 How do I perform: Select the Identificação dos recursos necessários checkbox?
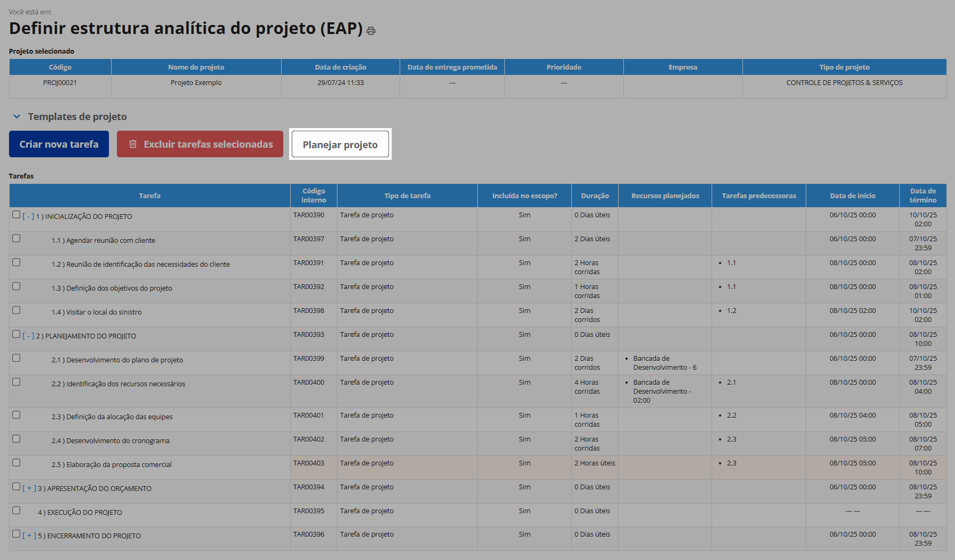point(16,382)
